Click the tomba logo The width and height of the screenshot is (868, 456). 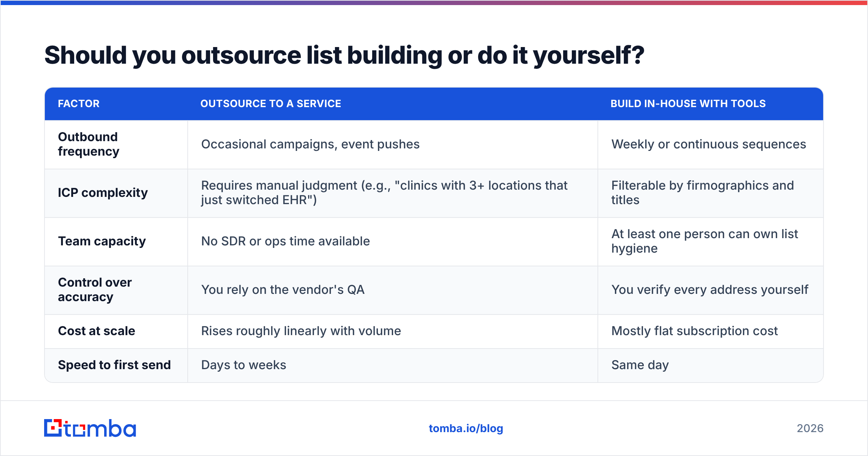click(x=90, y=428)
